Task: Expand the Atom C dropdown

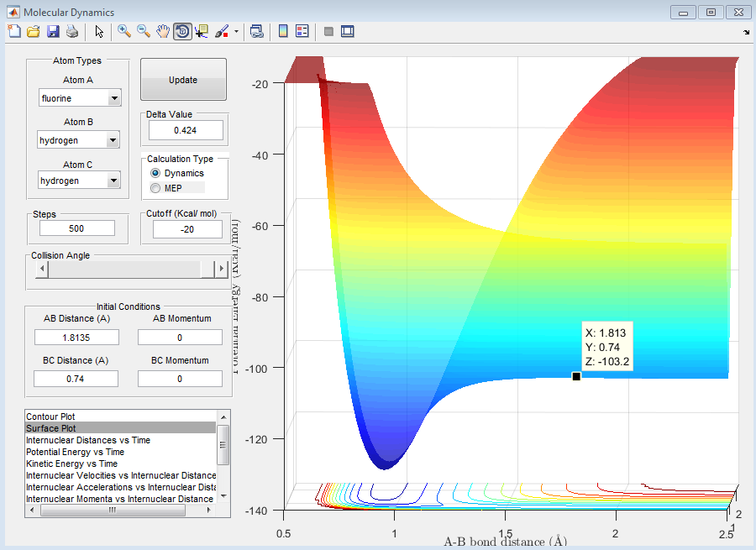Action: [x=114, y=181]
